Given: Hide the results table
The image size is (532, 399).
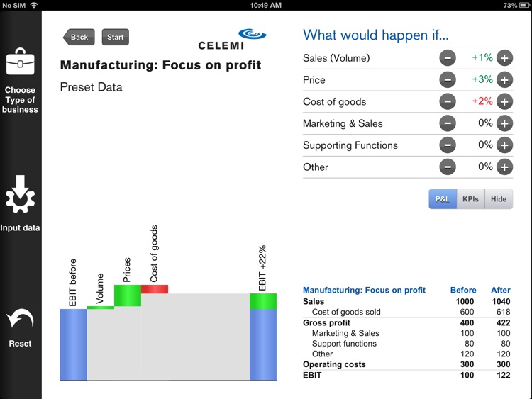Looking at the screenshot, I should pos(499,199).
